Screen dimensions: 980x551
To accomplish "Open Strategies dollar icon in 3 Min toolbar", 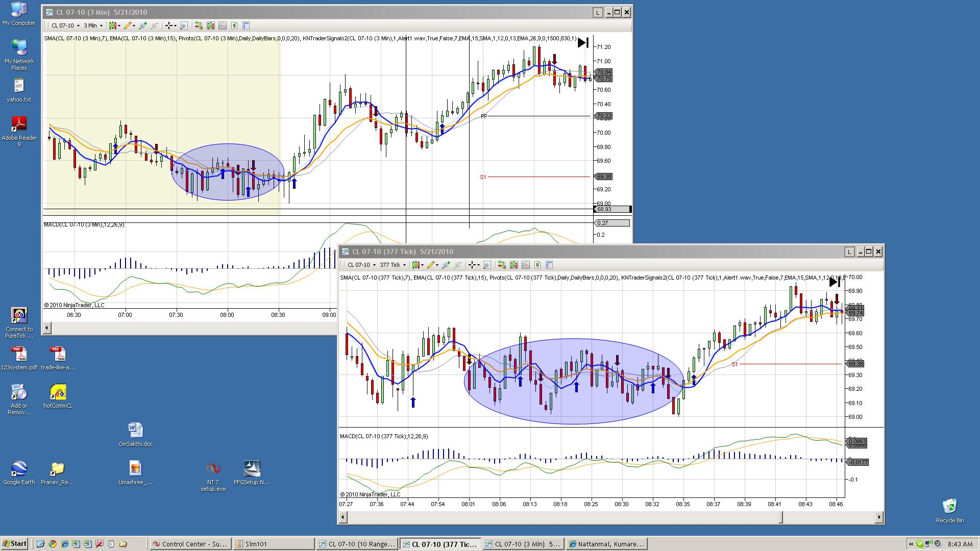I will [234, 26].
